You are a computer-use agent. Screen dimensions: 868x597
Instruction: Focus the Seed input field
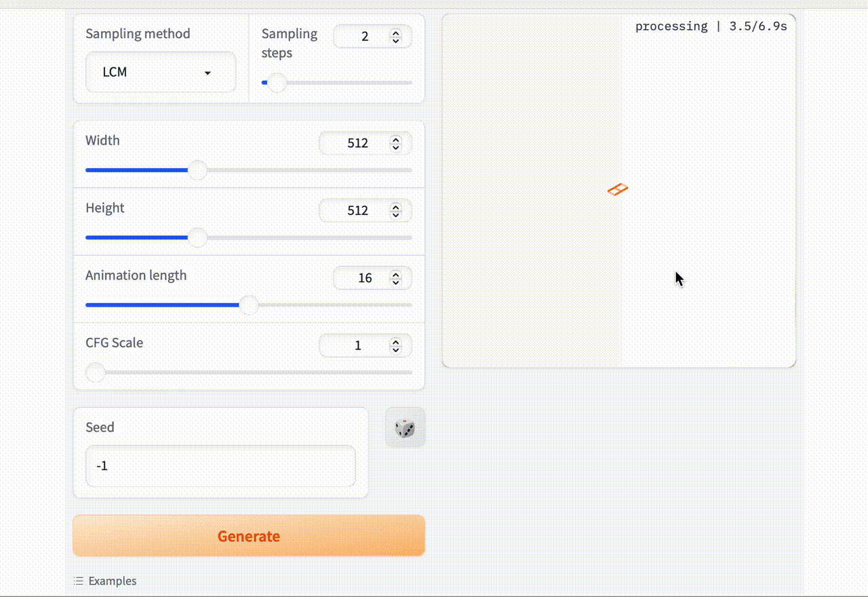pyautogui.click(x=220, y=466)
